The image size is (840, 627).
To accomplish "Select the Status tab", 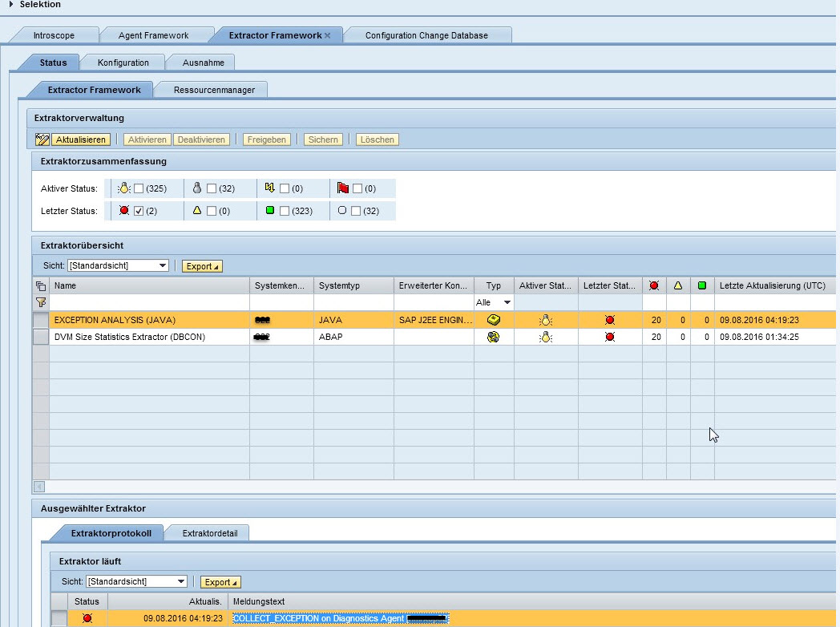I will (53, 63).
